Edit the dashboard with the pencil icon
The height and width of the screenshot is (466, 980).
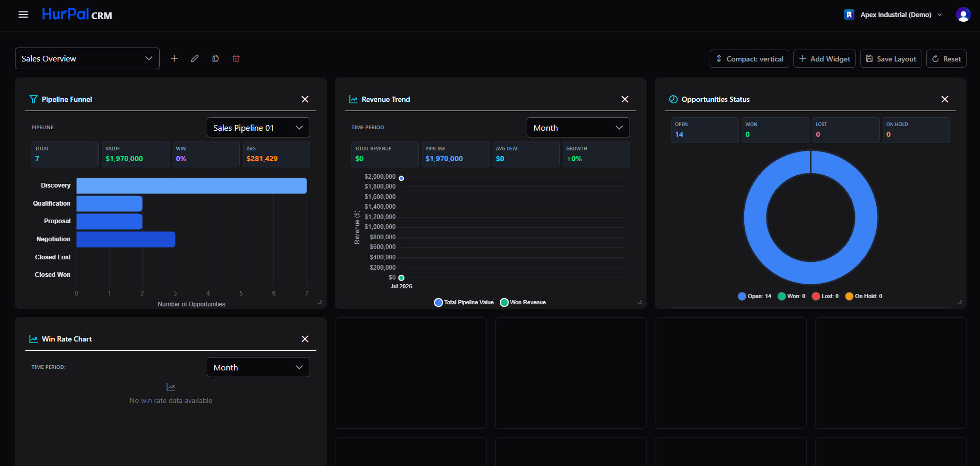[x=195, y=58]
